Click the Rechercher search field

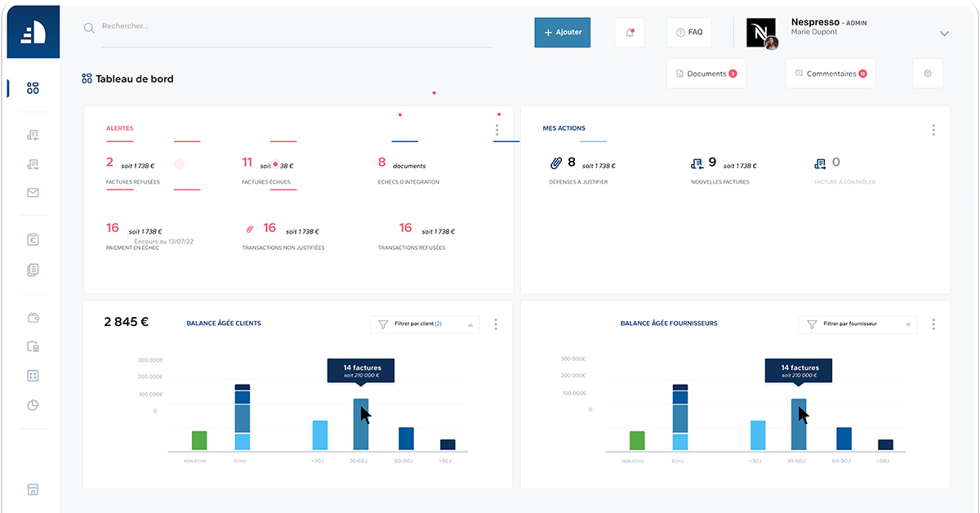296,32
